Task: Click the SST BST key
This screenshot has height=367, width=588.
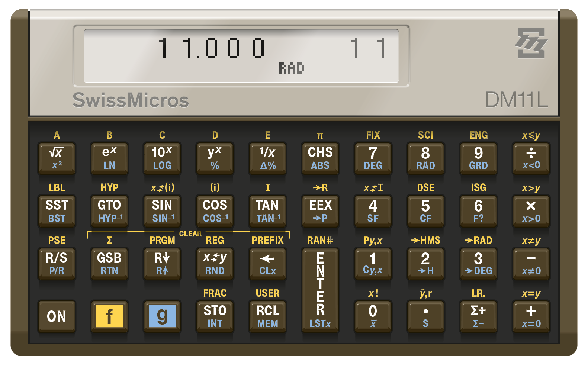Action: pos(57,211)
